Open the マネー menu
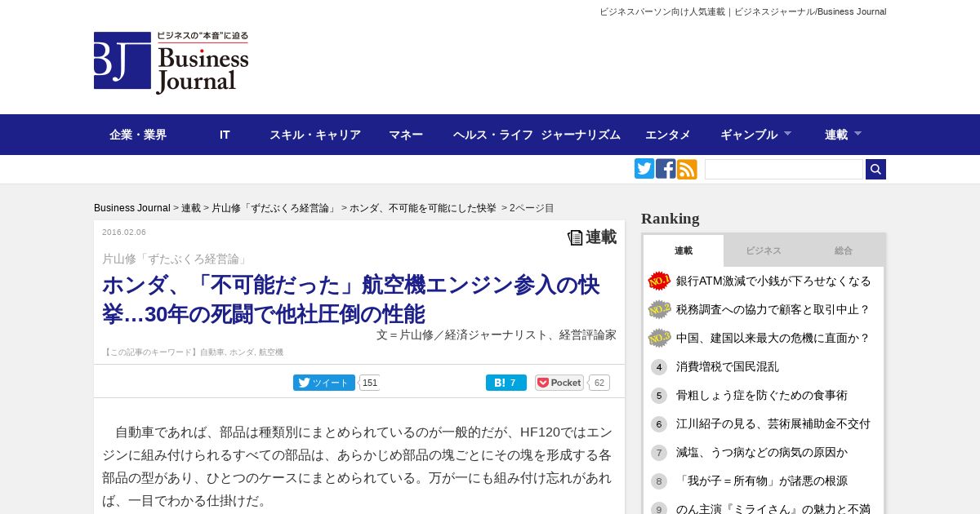The height and width of the screenshot is (514, 980). 406,135
